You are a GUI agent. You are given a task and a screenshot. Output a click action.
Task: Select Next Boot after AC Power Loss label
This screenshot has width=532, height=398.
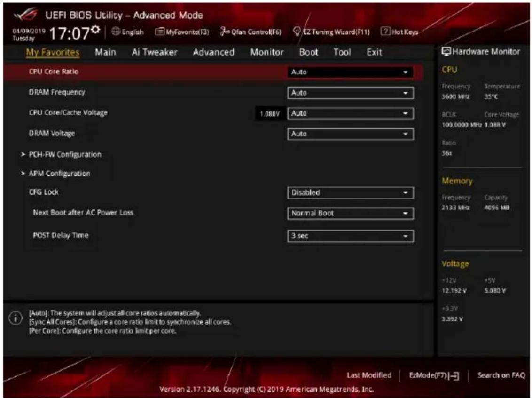pos(83,213)
